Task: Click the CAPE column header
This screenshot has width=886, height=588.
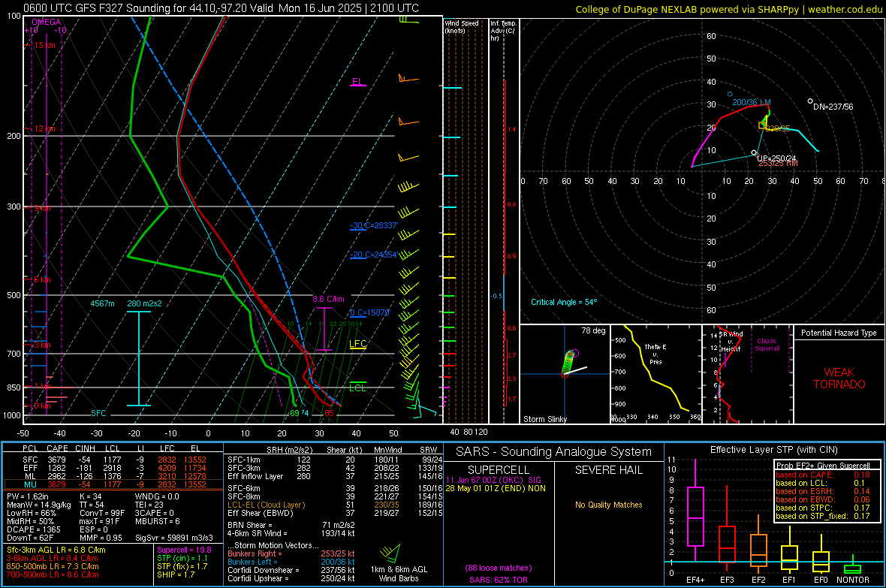Action: tap(57, 448)
